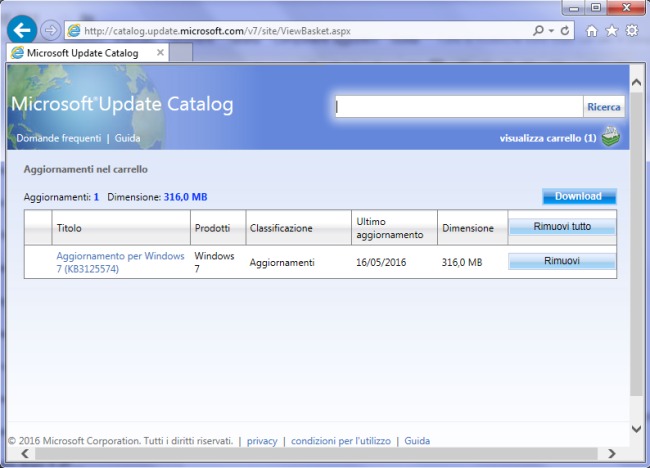Click the browser Forward arrow button
The width and height of the screenshot is (650, 468).
coord(51,31)
